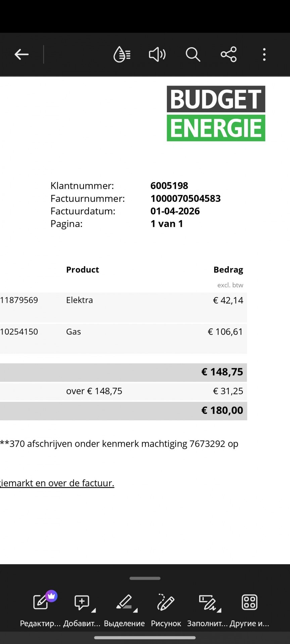Screen dimensions: 290x644
Task: Expand the small arrow beside Добавит... tool
Action: pos(93,610)
